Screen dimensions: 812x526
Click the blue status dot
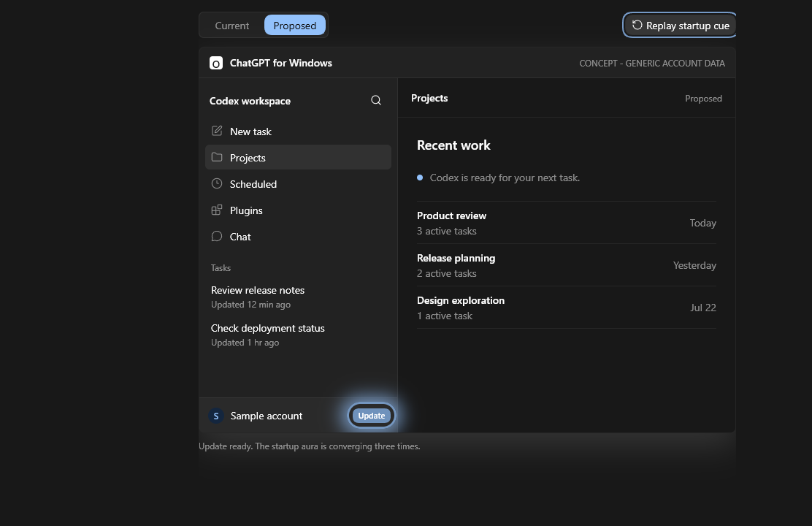tap(420, 178)
